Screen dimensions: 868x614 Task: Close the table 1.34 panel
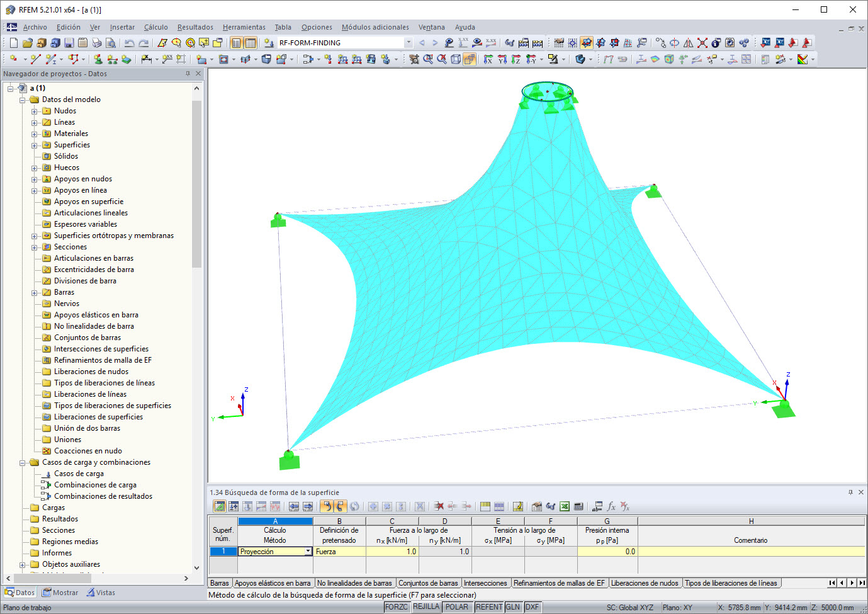861,492
